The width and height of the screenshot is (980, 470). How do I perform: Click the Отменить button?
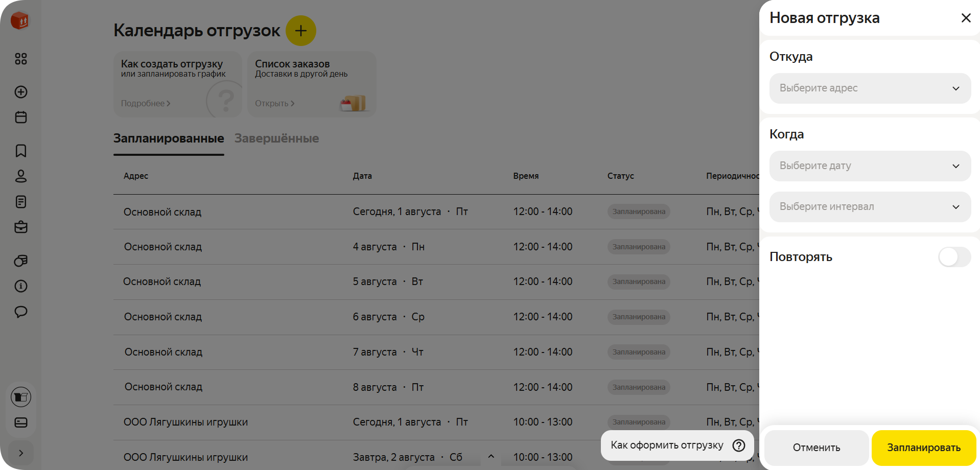click(816, 448)
